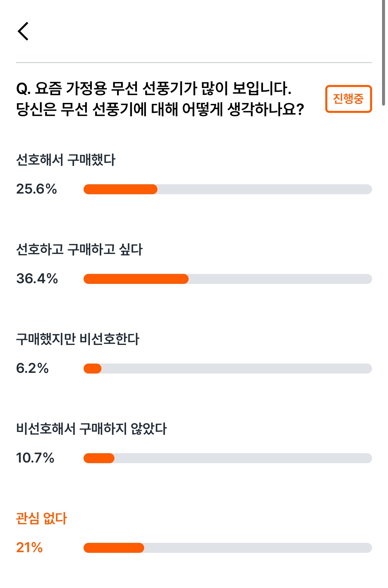Select the 구매했지만 비선호한다 option

pos(78,339)
